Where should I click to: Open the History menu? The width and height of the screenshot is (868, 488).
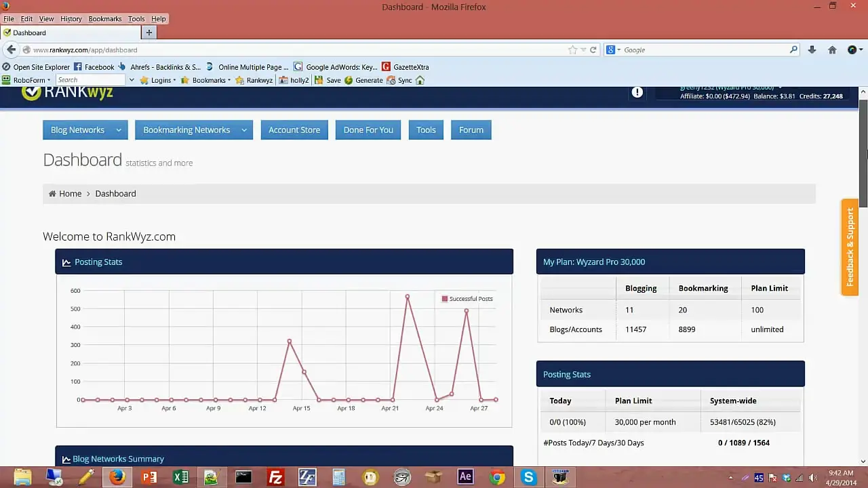71,19
